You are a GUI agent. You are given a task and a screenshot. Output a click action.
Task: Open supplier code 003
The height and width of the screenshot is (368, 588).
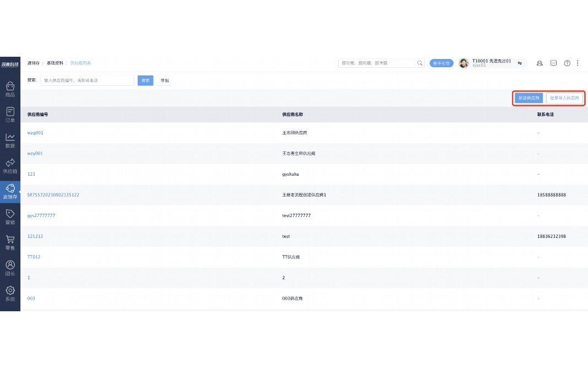[31, 298]
